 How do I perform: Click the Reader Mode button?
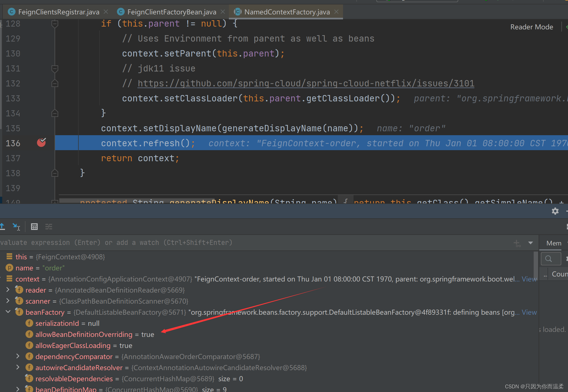[532, 27]
